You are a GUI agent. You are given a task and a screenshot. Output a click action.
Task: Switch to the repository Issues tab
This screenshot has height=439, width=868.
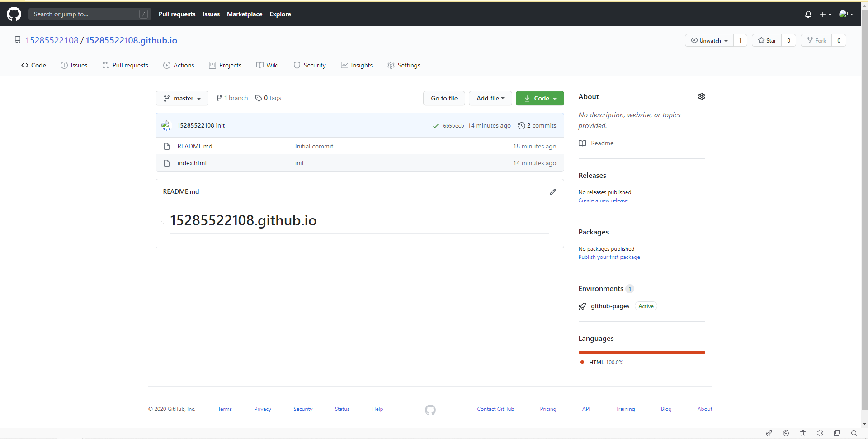(x=74, y=65)
